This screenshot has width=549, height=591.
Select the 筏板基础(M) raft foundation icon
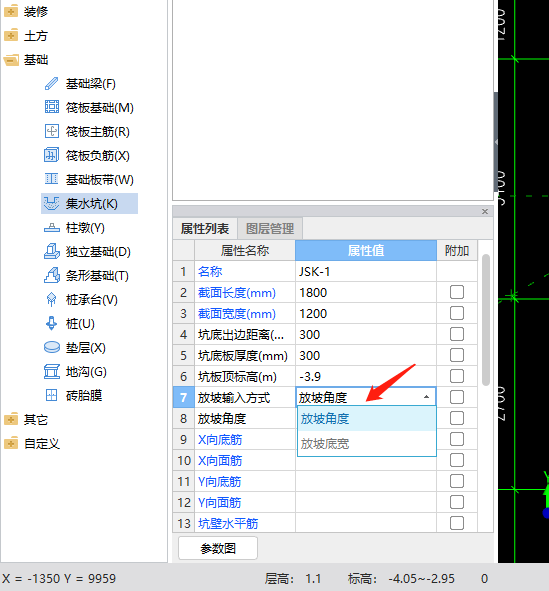tap(52, 107)
